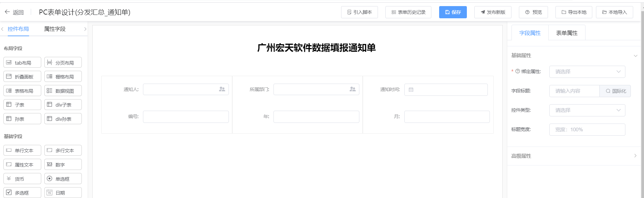Image resolution: width=644 pixels, height=198 pixels.
Task: Add a 数字 field
Action: [63, 164]
